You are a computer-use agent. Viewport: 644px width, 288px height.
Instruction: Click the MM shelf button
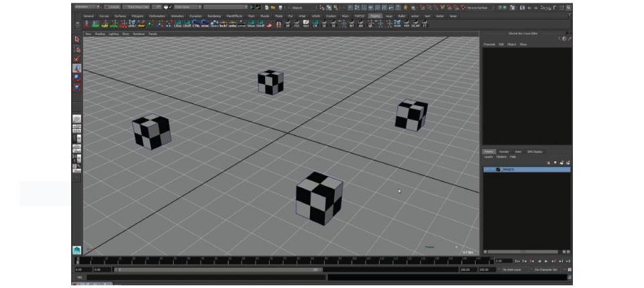[x=407, y=23]
